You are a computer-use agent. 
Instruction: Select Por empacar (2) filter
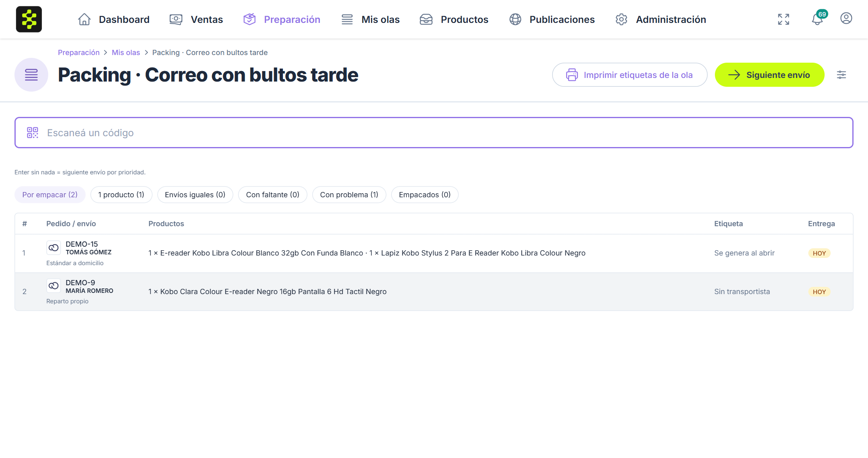(50, 195)
